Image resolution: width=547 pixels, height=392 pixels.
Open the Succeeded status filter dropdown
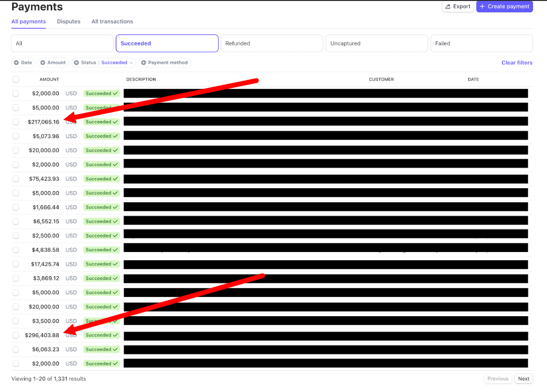117,63
